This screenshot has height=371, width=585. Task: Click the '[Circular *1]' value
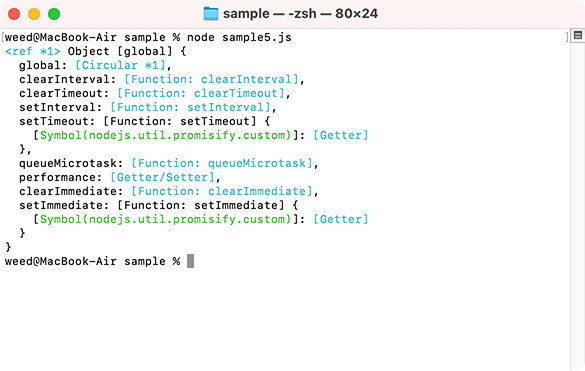coord(120,65)
